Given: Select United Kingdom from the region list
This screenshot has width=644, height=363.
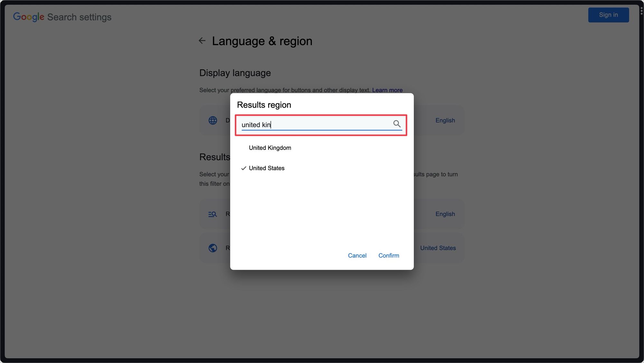Looking at the screenshot, I should [270, 148].
